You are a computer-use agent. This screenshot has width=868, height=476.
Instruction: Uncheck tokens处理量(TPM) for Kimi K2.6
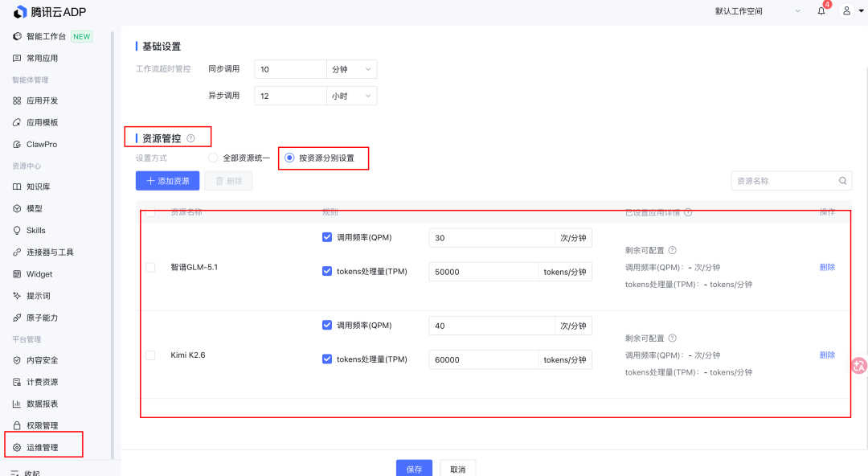[327, 359]
